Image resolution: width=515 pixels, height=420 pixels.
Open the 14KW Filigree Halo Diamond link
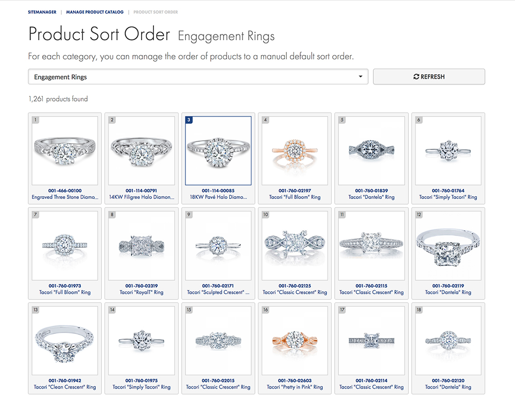coord(141,197)
